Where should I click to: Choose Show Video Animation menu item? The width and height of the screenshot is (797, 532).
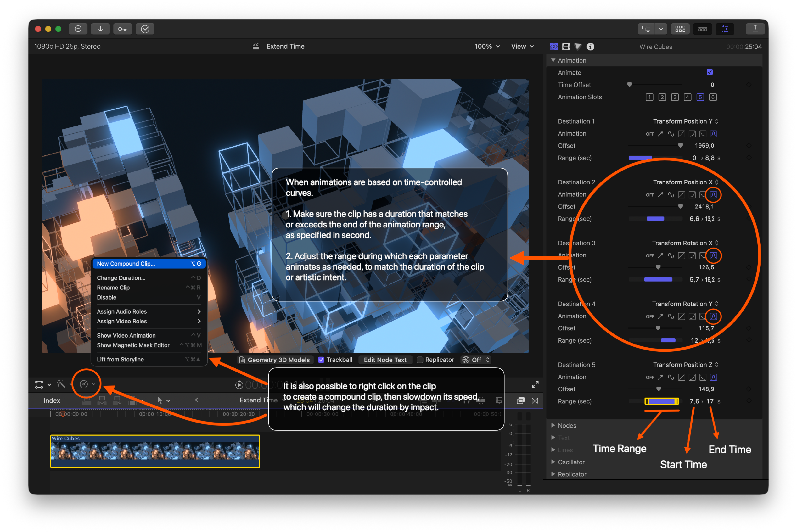(x=149, y=335)
